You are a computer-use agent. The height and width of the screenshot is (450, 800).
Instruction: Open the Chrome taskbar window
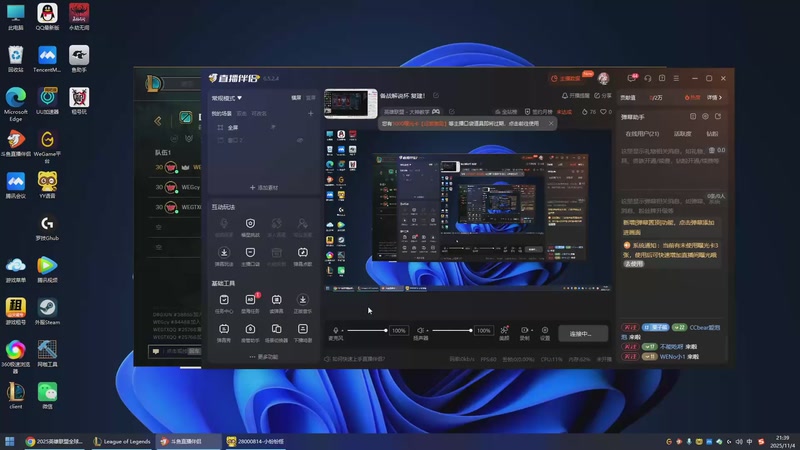(x=54, y=441)
